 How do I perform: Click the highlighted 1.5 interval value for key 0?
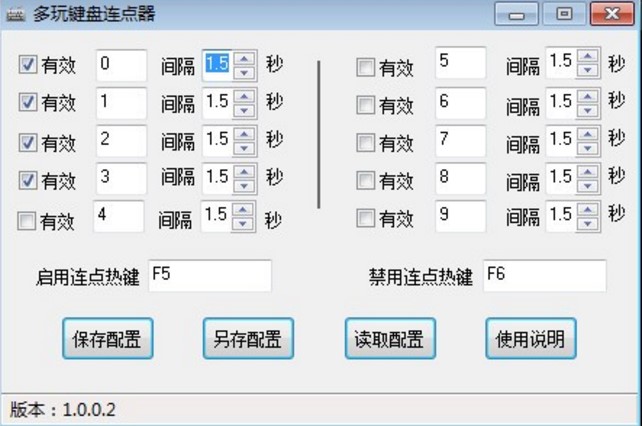(x=217, y=64)
